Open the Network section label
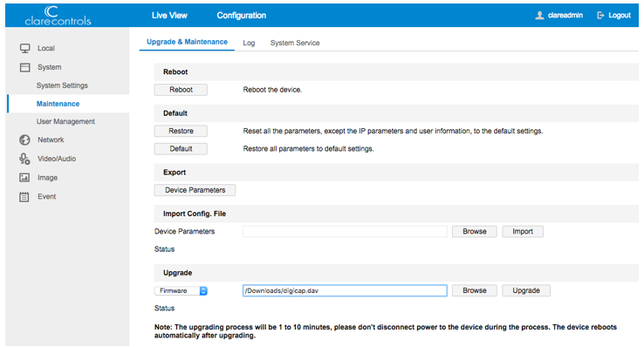Viewport: 644px width, 347px height. pos(51,139)
